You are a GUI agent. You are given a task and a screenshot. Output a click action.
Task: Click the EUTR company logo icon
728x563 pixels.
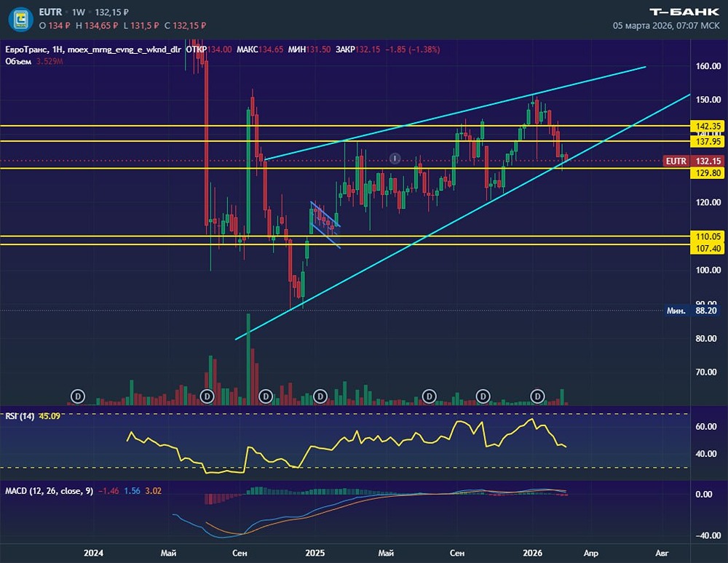coord(20,19)
